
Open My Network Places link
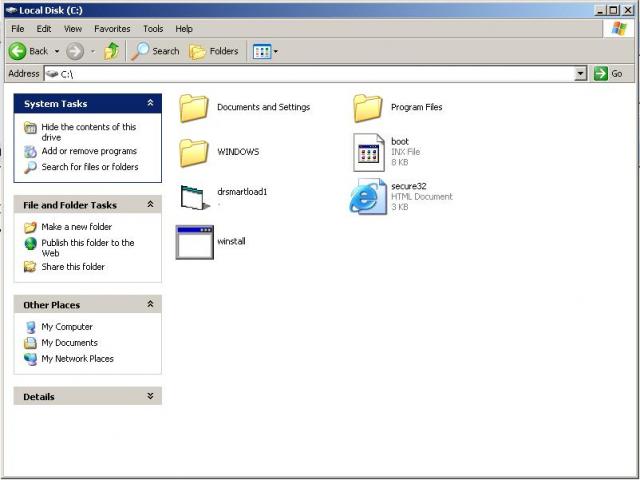click(x=78, y=359)
